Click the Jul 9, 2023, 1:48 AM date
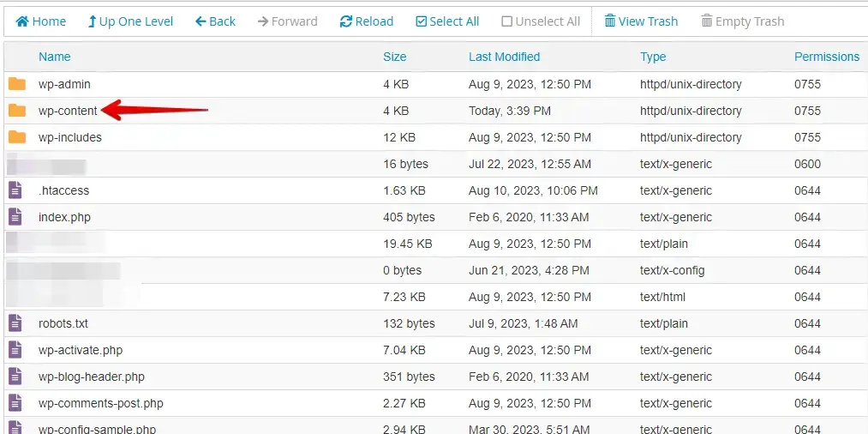Image resolution: width=868 pixels, height=434 pixels. pyautogui.click(x=524, y=323)
